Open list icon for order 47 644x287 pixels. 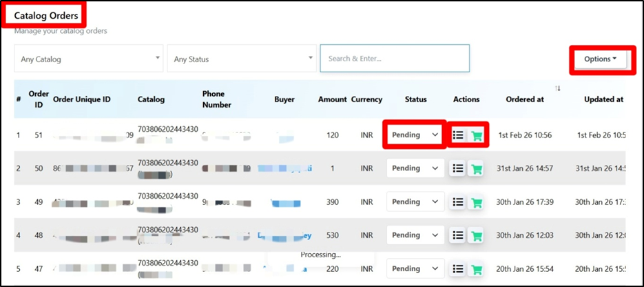pos(457,269)
